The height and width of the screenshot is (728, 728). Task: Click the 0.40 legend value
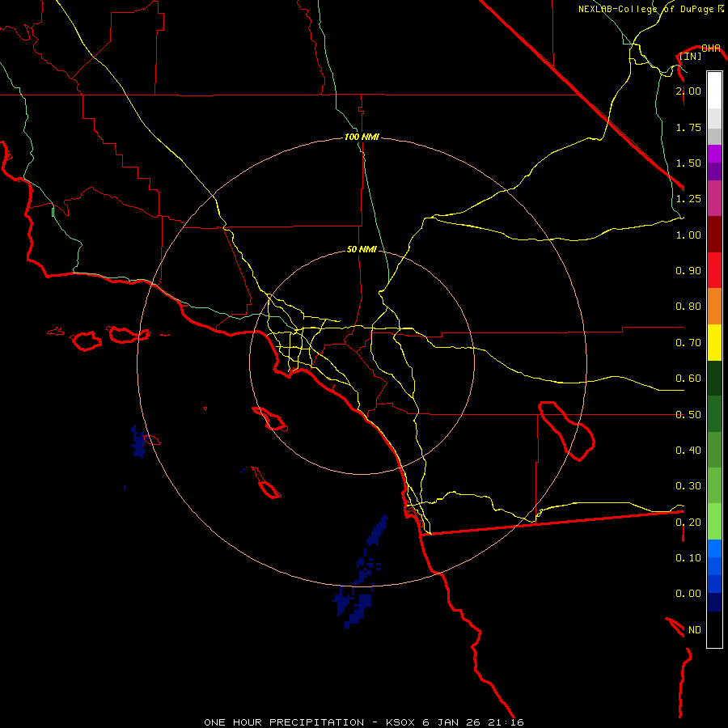click(x=688, y=451)
